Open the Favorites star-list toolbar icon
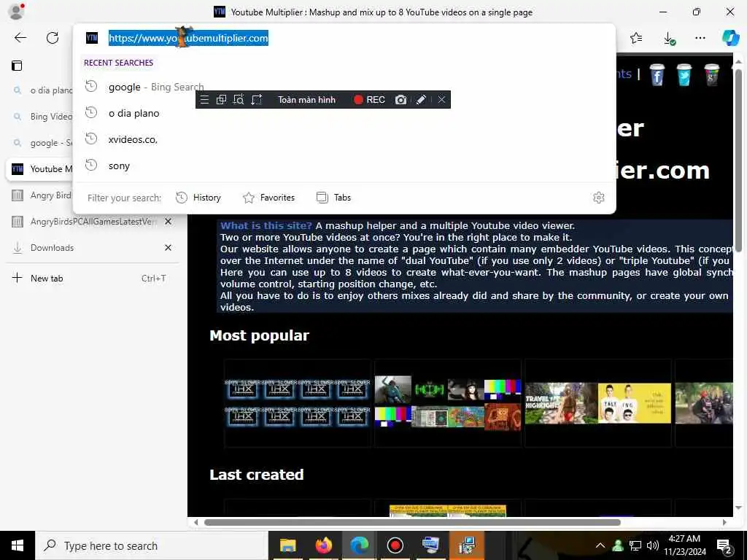Image resolution: width=747 pixels, height=560 pixels. pyautogui.click(x=636, y=38)
